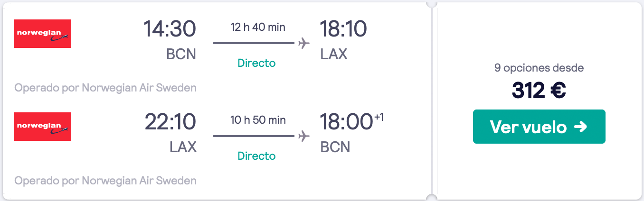Click the 10 h 50 min duration

(258, 120)
